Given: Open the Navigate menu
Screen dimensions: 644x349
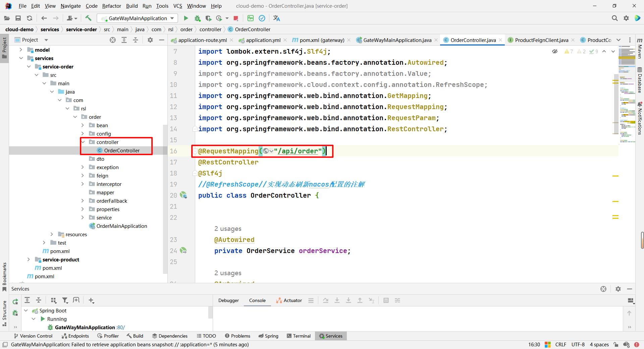Looking at the screenshot, I should 70,6.
